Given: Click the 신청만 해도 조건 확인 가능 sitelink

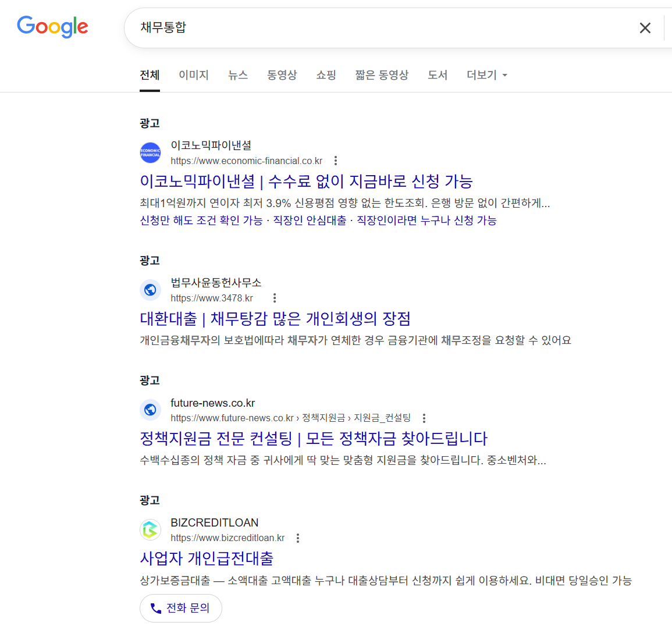Looking at the screenshot, I should tap(201, 221).
